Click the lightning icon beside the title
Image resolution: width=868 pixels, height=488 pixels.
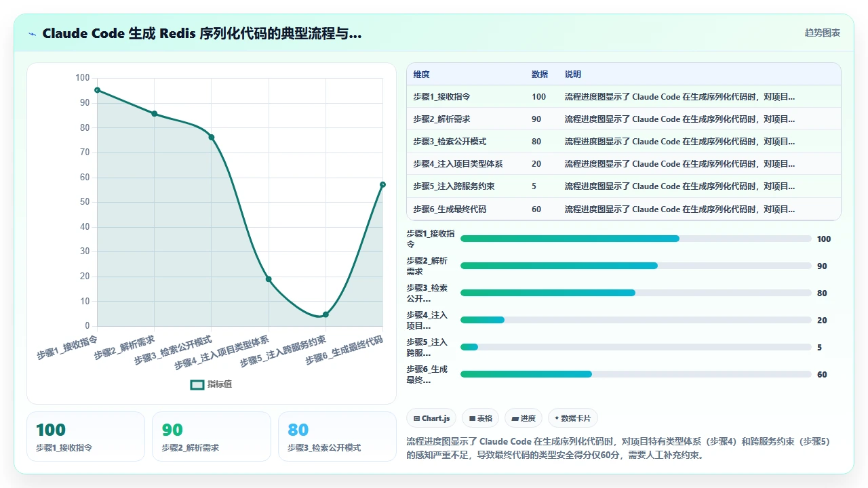[x=33, y=33]
